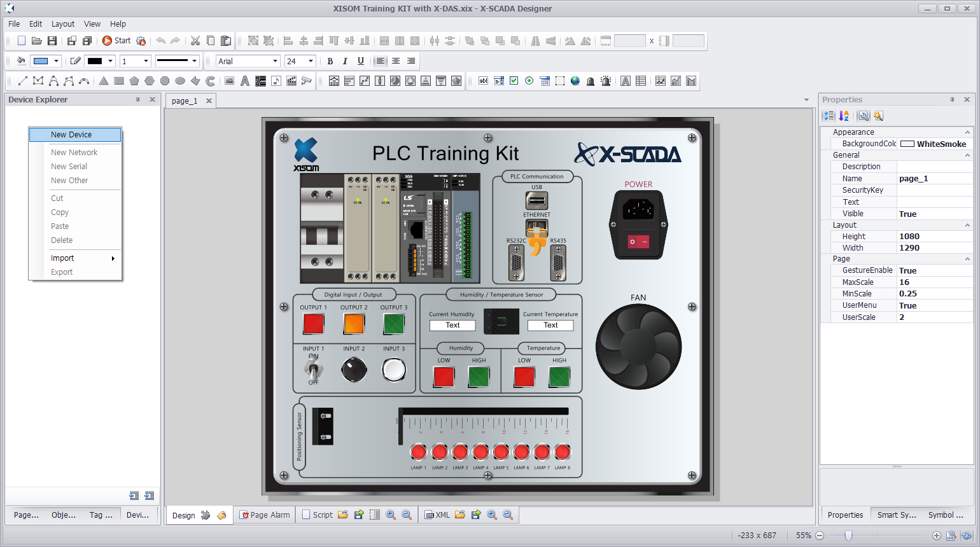The width and height of the screenshot is (980, 547).
Task: Open the line style dropdown
Action: [x=194, y=61]
